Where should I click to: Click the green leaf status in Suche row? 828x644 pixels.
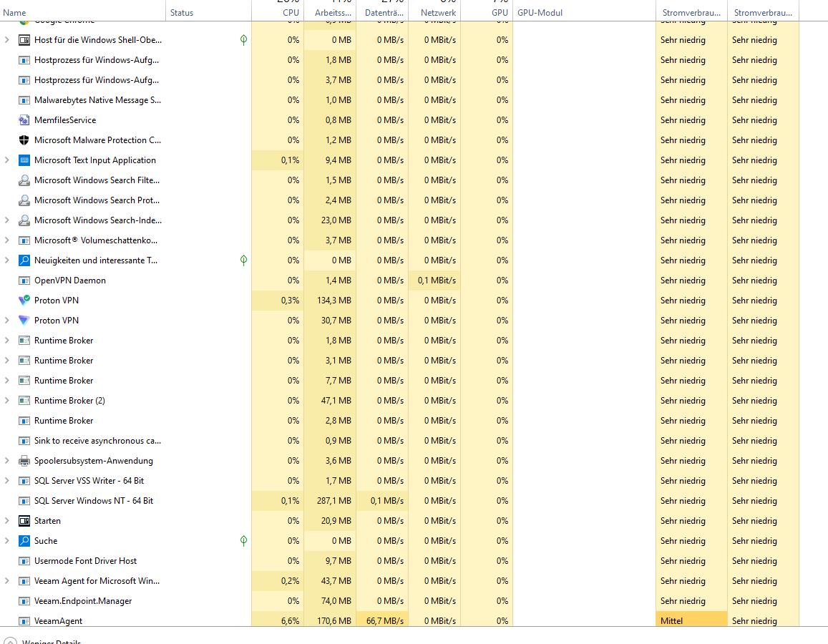243,540
